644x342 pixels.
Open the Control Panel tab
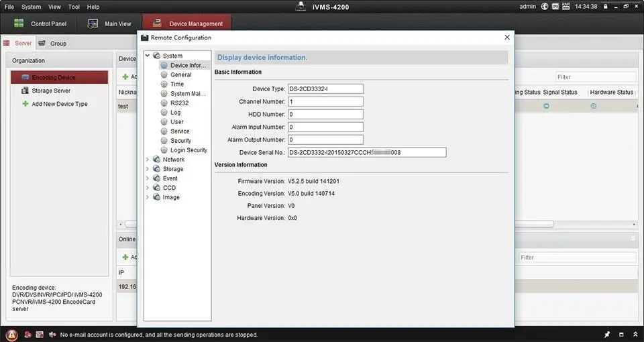pos(40,24)
